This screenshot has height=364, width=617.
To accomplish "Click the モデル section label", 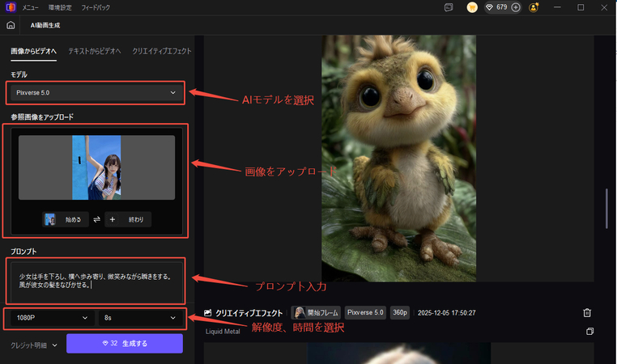I will coord(19,74).
